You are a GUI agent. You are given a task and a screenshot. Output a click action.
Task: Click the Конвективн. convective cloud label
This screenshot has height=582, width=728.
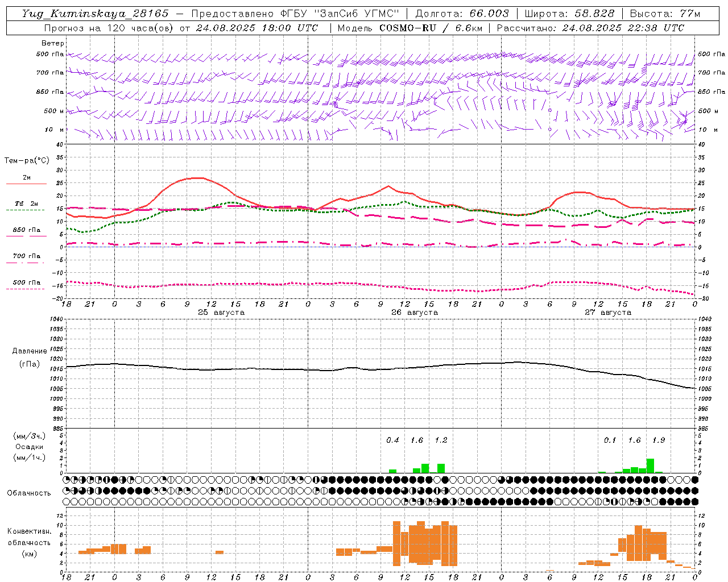(x=30, y=531)
